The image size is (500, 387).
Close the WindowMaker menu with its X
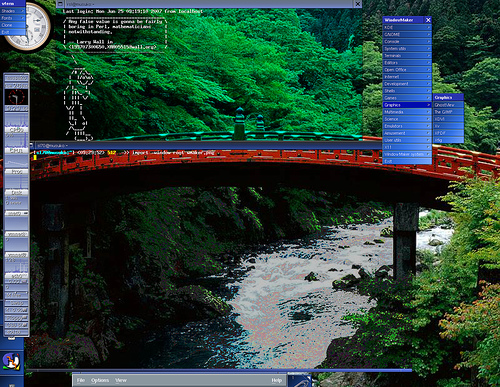coord(428,20)
